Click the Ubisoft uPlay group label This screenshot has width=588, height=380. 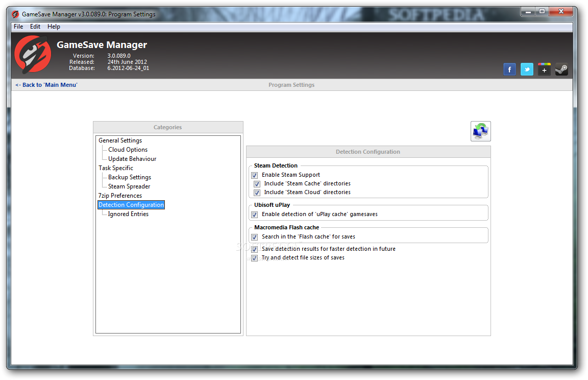pos(272,205)
